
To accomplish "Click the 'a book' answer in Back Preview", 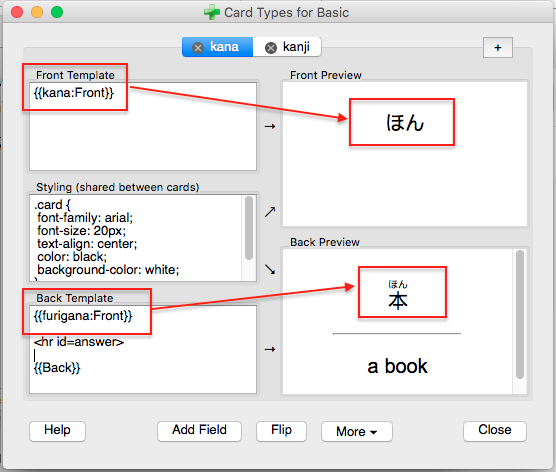I will tap(397, 366).
